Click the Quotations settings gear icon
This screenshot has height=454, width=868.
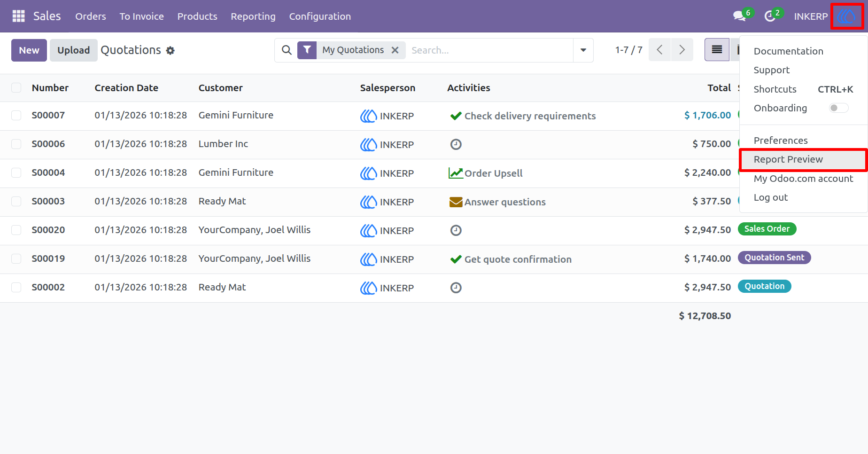(170, 51)
